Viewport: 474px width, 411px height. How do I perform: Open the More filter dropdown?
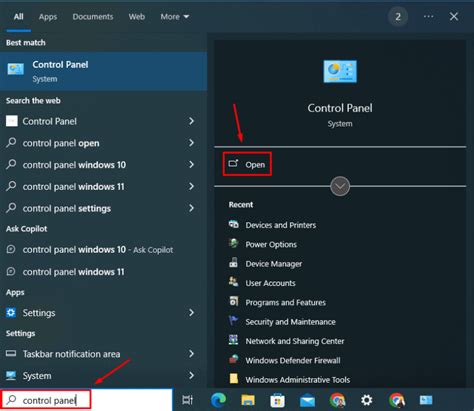(x=175, y=17)
